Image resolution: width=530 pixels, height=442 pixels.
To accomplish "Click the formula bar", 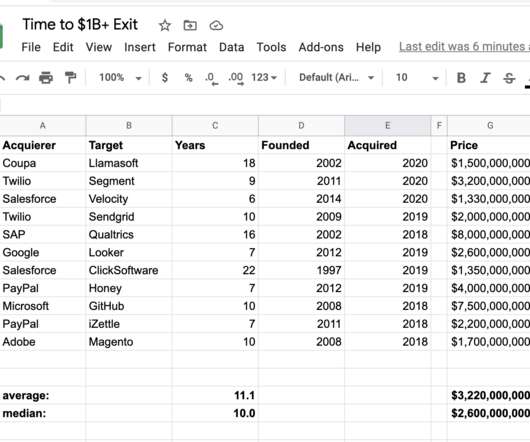I will 265,105.
